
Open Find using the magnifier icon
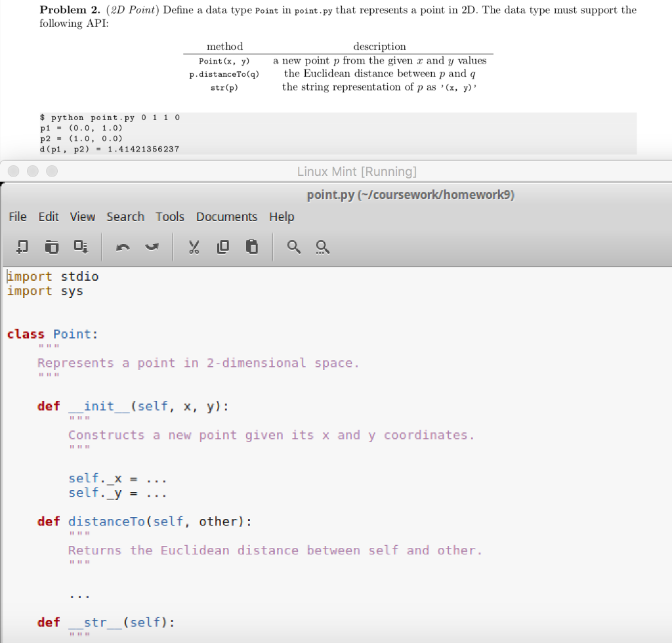(293, 246)
